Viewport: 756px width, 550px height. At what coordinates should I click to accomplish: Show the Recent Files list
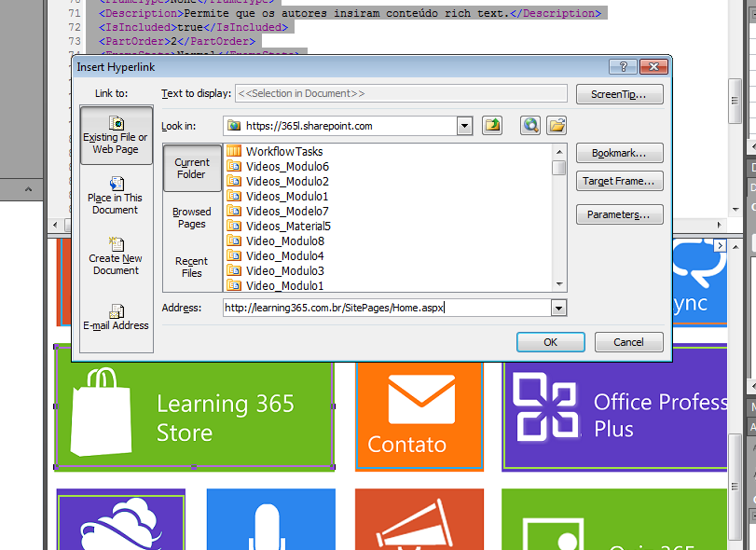192,268
